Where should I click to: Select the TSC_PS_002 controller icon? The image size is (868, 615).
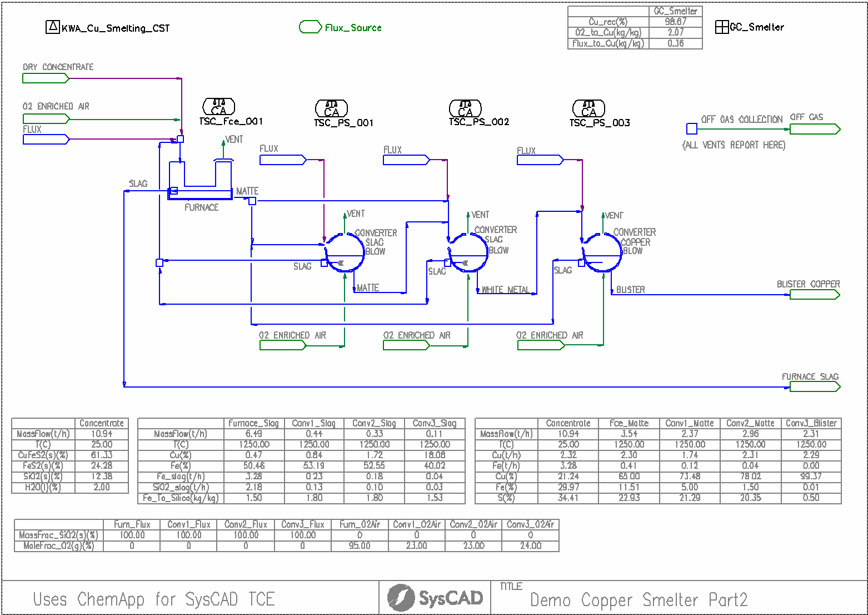click(466, 108)
